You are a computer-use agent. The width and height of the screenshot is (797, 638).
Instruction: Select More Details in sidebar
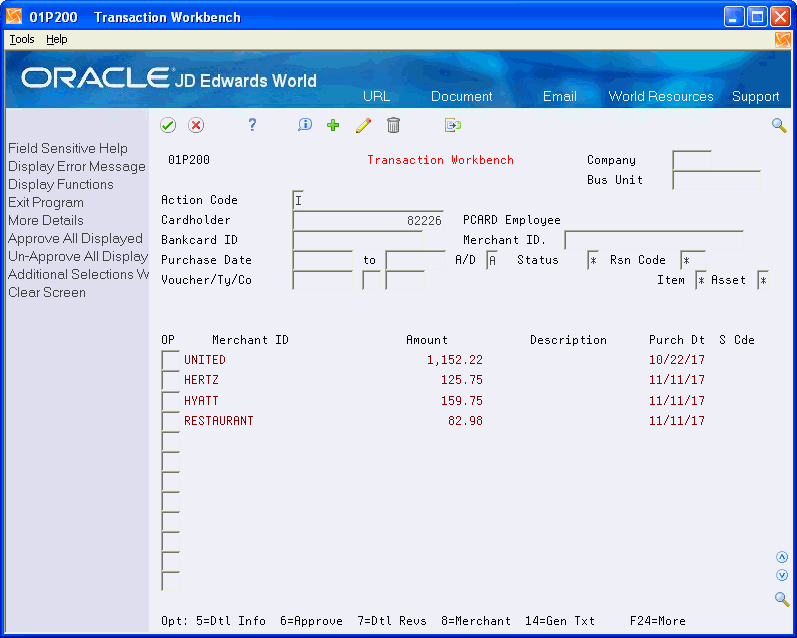point(46,220)
